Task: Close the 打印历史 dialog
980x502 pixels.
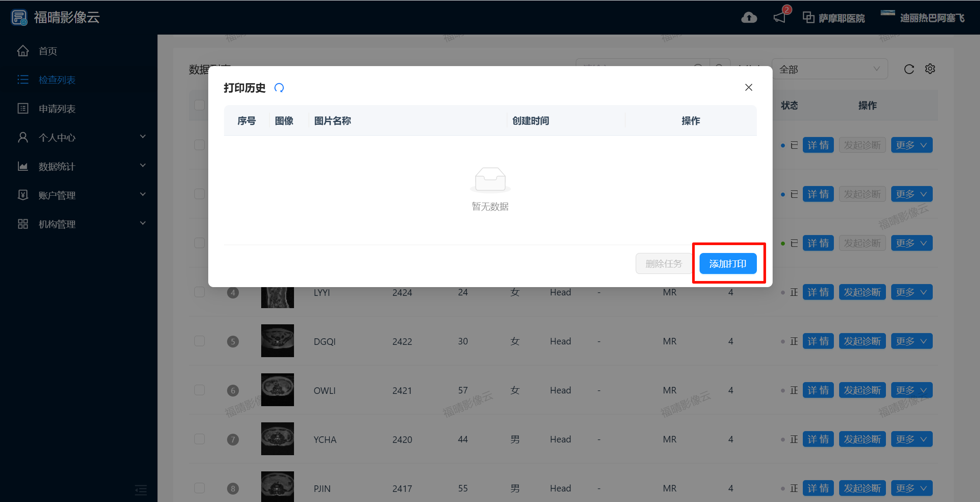Action: pyautogui.click(x=749, y=88)
